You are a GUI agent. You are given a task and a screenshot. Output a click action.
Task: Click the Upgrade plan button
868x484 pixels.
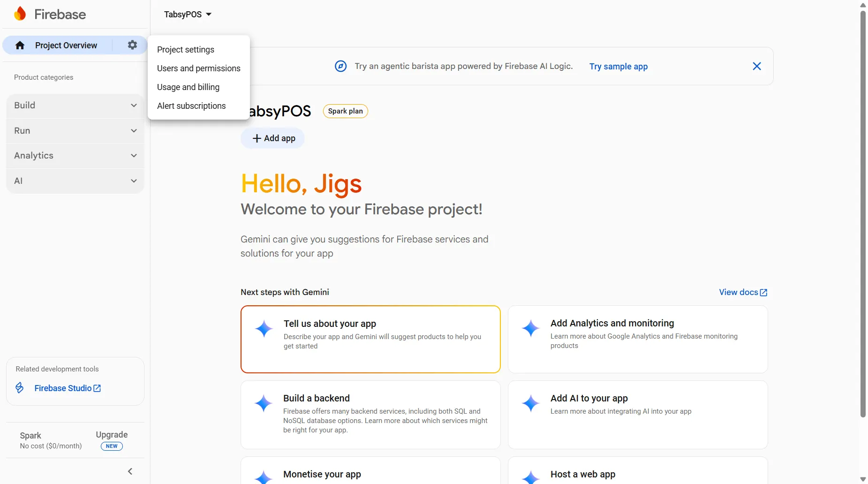click(x=112, y=435)
